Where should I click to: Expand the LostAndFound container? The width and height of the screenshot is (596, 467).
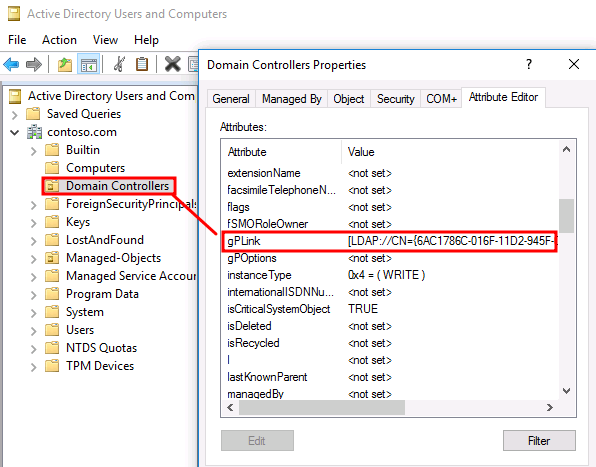point(33,241)
